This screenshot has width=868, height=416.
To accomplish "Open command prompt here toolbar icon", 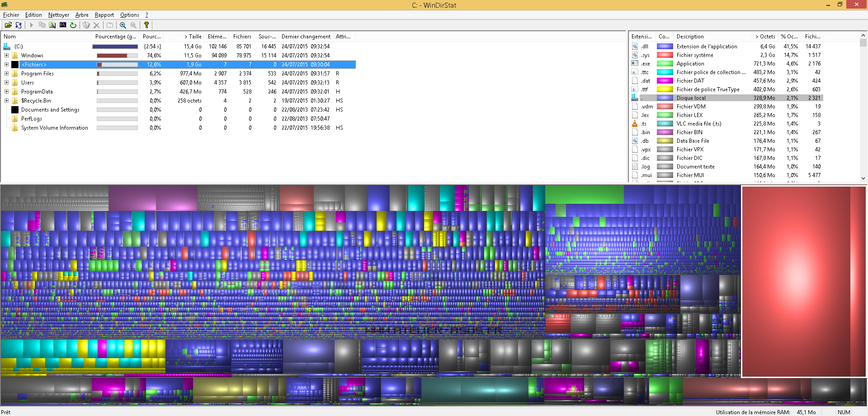I will 63,25.
